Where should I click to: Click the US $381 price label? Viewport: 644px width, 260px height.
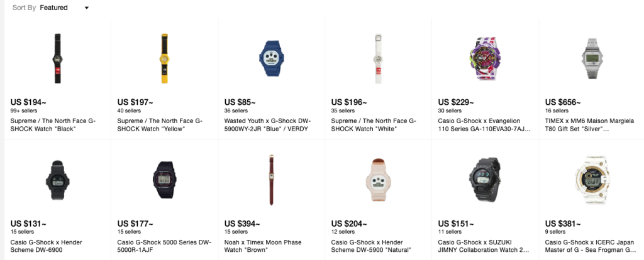(x=563, y=224)
